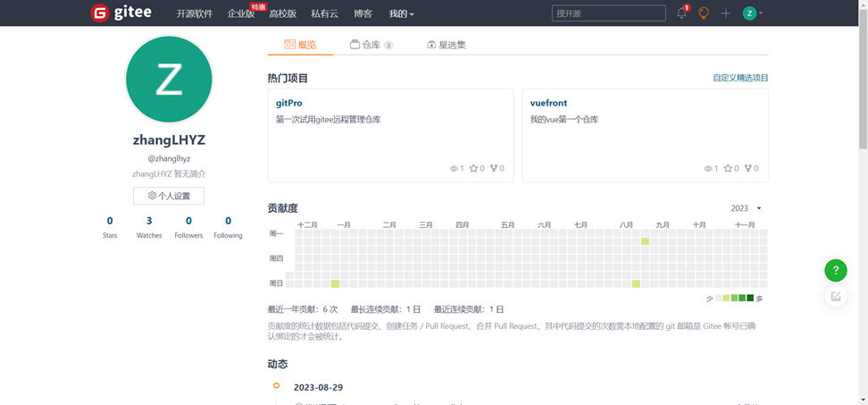Expand the 我的 dropdown menu

[401, 13]
